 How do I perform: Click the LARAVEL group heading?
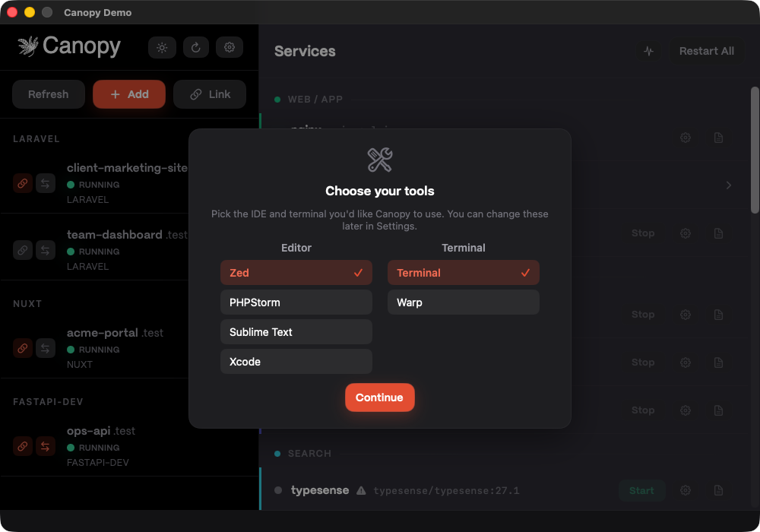(36, 138)
